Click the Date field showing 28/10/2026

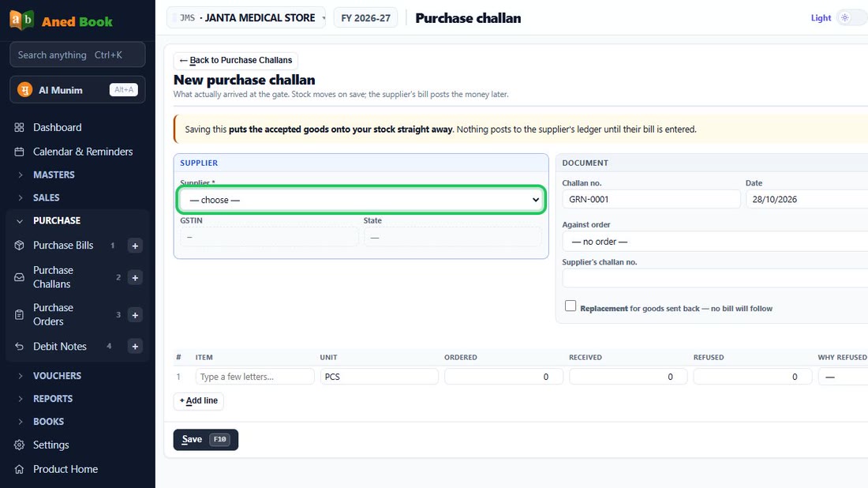point(807,200)
